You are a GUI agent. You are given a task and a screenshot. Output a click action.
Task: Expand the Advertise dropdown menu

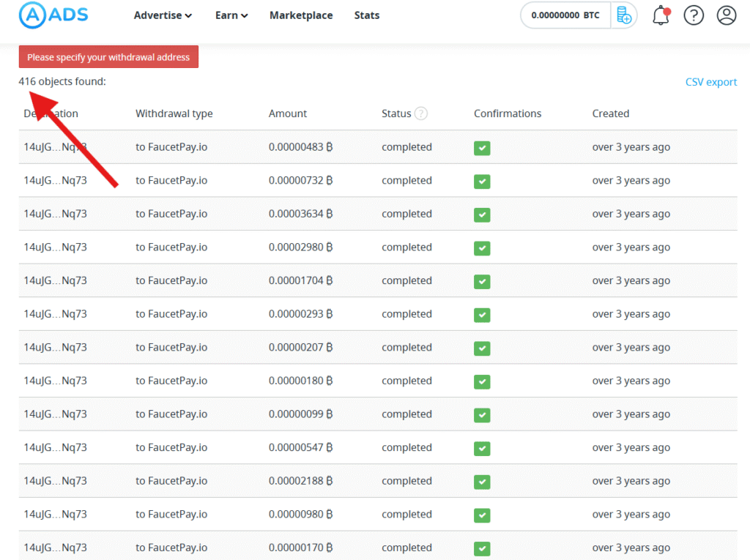[x=163, y=15]
